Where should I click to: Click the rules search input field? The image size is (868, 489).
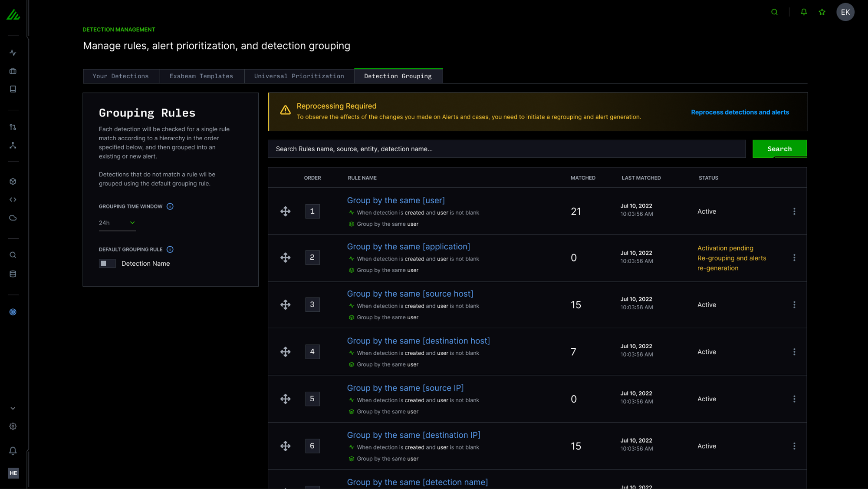click(x=506, y=149)
